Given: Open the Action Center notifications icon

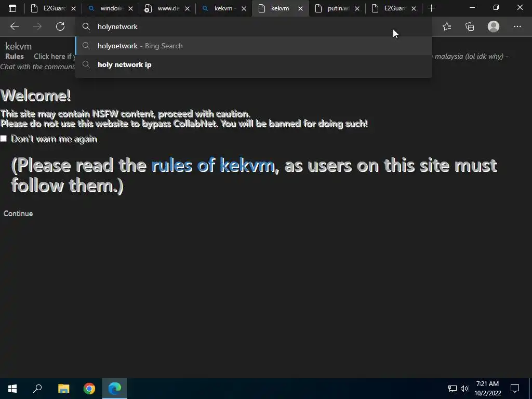Looking at the screenshot, I should pyautogui.click(x=515, y=389).
